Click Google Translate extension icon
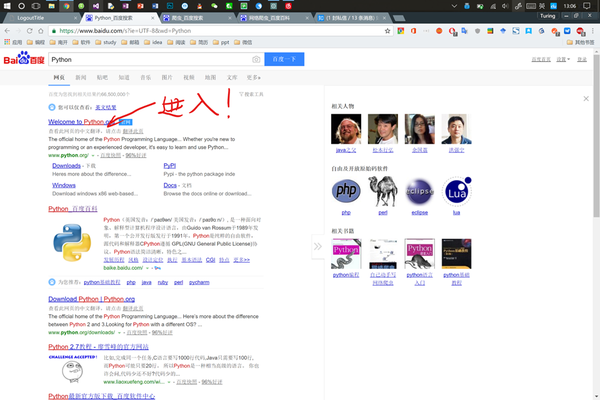 point(465,31)
